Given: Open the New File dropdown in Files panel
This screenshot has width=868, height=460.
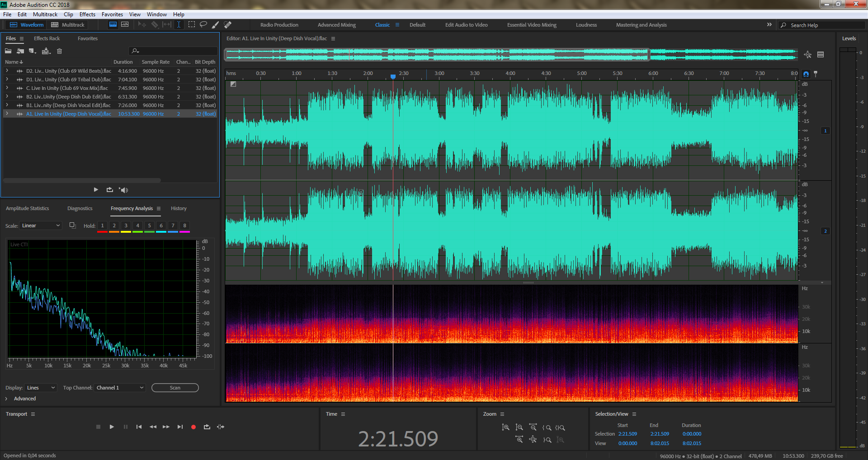Looking at the screenshot, I should [x=33, y=51].
